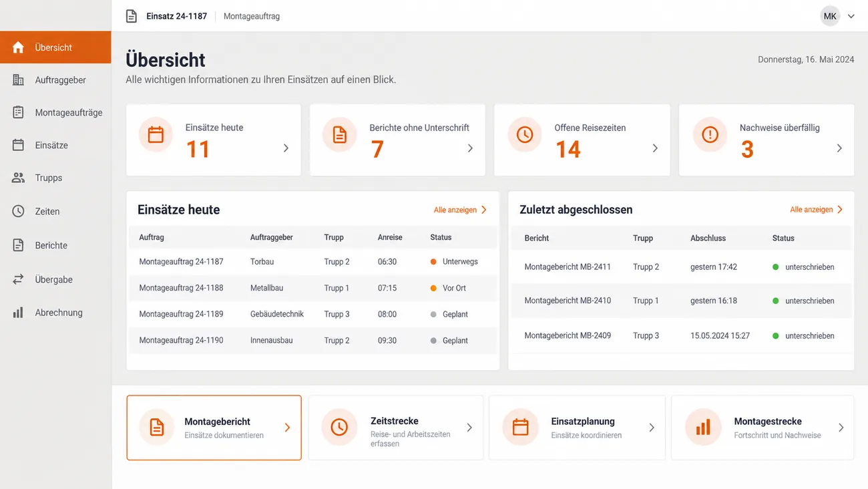The width and height of the screenshot is (868, 489).
Task: Click the calendar icon on Einsatzplanung tile
Action: click(x=520, y=427)
